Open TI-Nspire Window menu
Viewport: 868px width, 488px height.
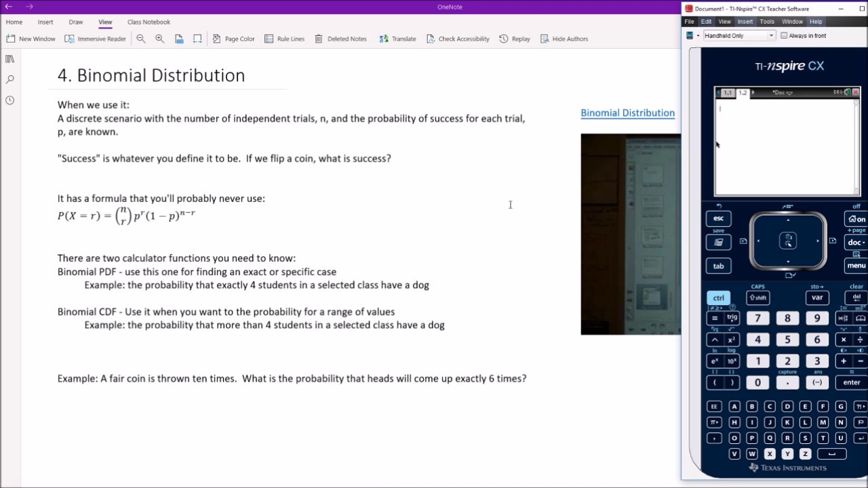pyautogui.click(x=792, y=22)
